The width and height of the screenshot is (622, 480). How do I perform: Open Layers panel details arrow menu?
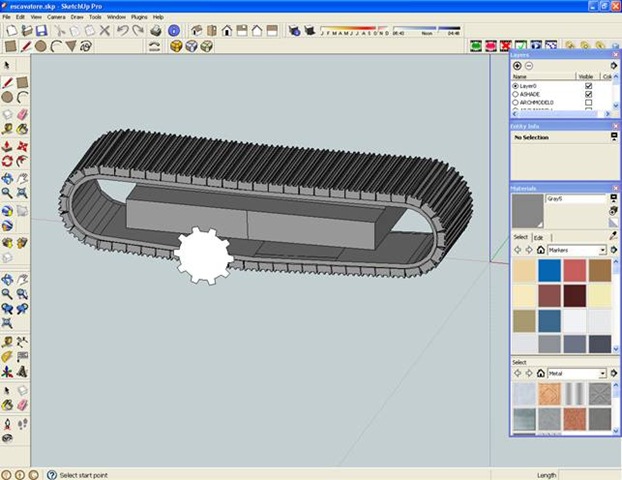click(614, 66)
